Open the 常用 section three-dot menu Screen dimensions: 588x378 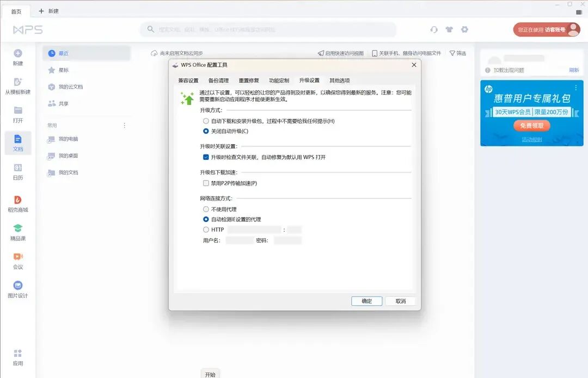[x=125, y=126]
